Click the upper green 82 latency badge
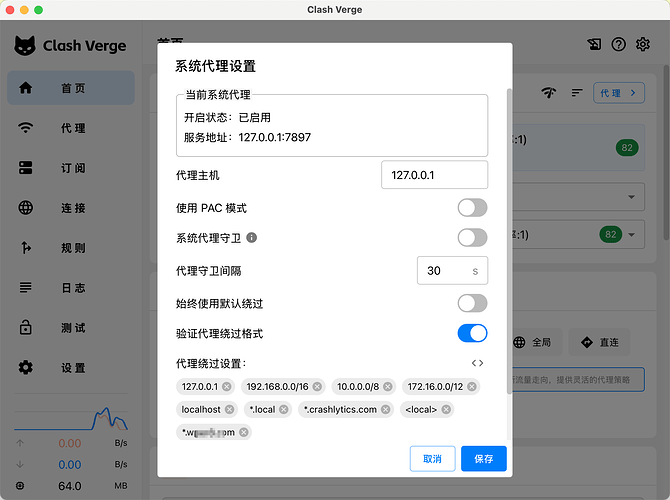 pos(627,148)
